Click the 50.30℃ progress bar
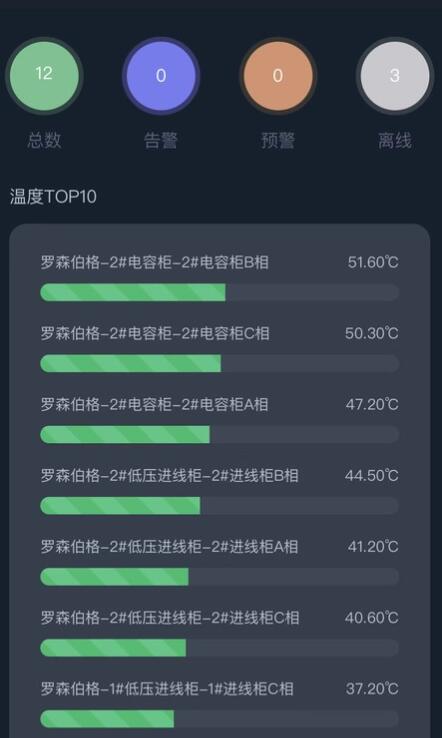The height and width of the screenshot is (738, 442). [219, 363]
